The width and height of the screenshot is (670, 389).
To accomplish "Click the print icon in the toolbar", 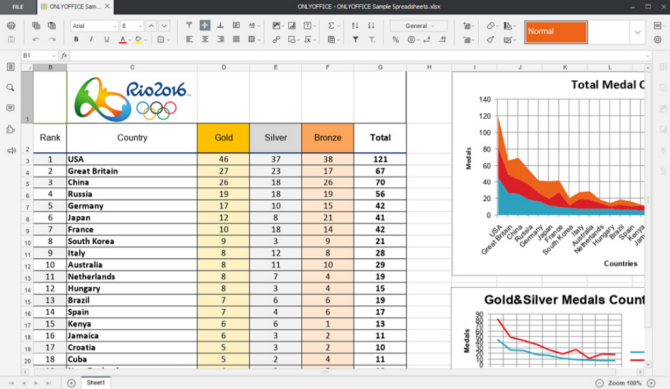I will point(11,26).
